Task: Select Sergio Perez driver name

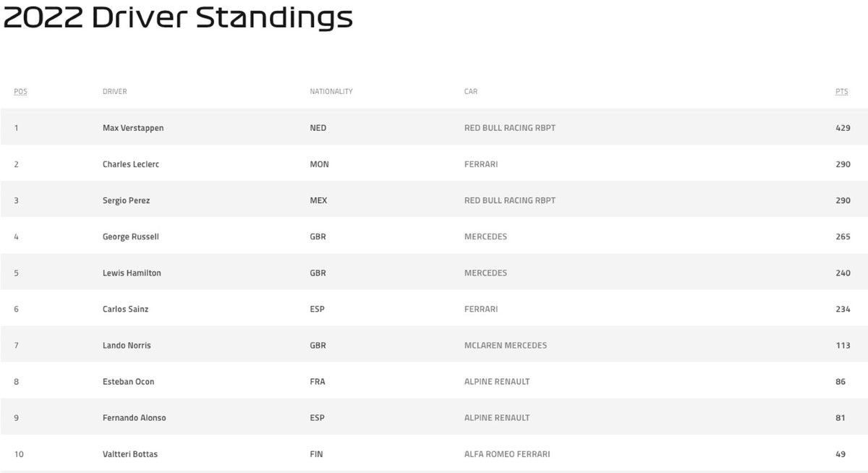Action: pos(127,200)
